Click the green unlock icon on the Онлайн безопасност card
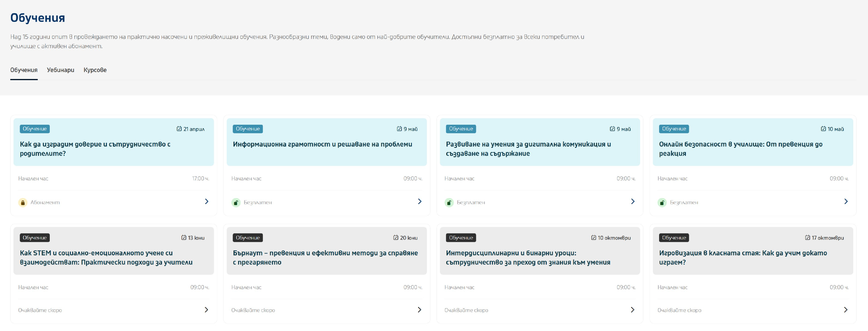The height and width of the screenshot is (331, 868). pyautogui.click(x=662, y=203)
